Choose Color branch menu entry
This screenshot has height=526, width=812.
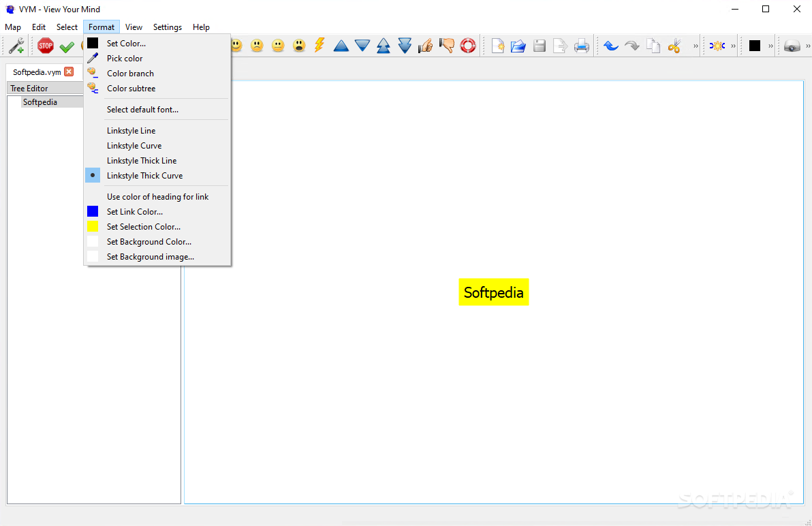pyautogui.click(x=157, y=74)
